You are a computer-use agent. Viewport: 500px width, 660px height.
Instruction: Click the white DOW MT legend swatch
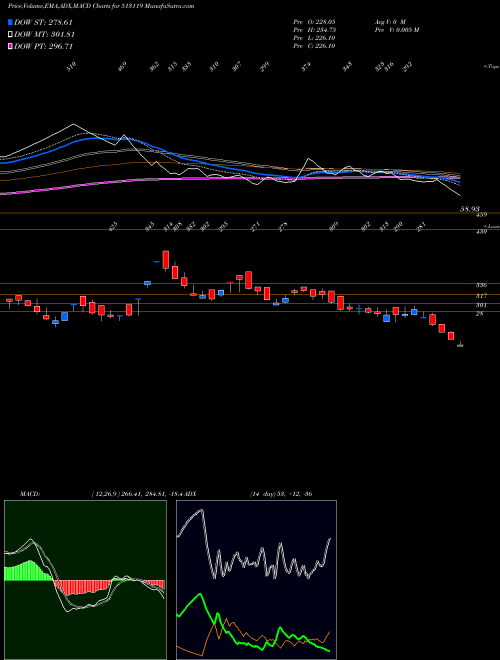[10, 35]
